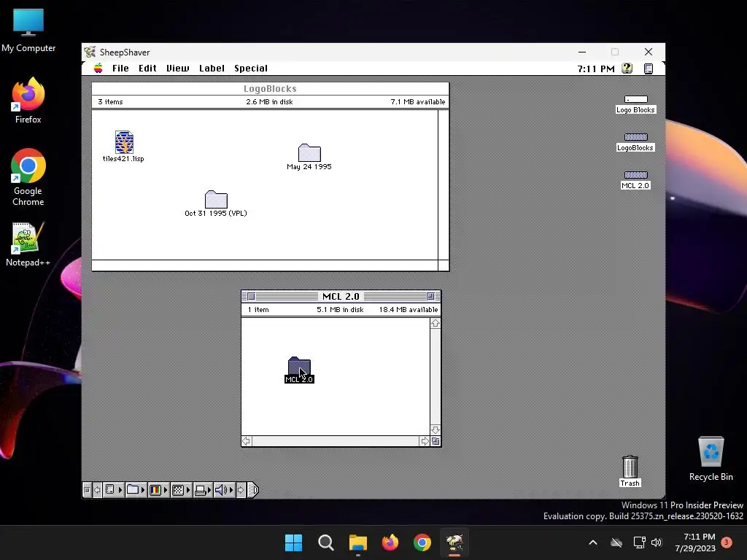
Task: Click the Control Strip close box
Action: 88,490
